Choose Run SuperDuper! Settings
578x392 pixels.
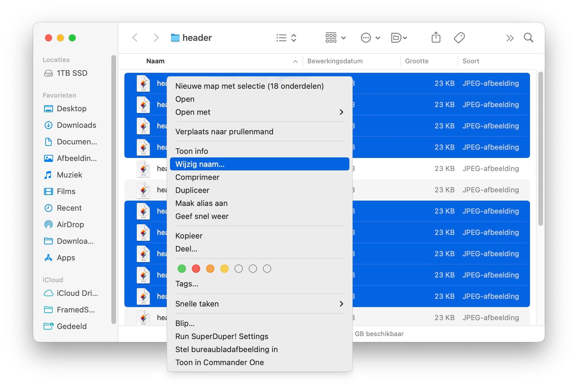(x=260, y=336)
